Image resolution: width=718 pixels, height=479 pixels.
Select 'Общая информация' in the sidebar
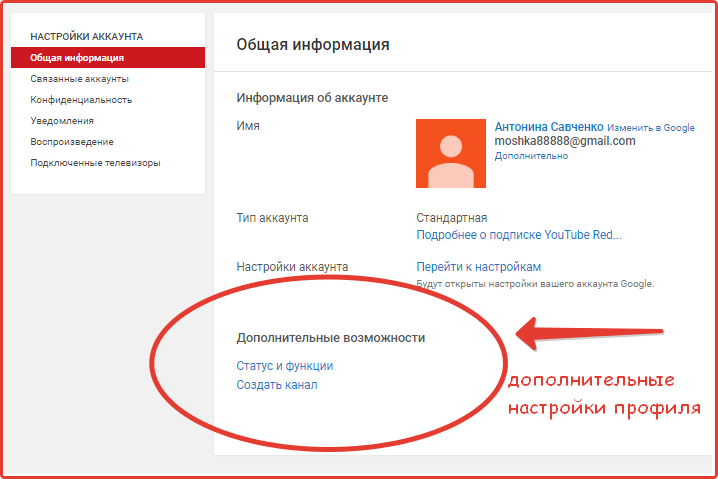pyautogui.click(x=108, y=58)
